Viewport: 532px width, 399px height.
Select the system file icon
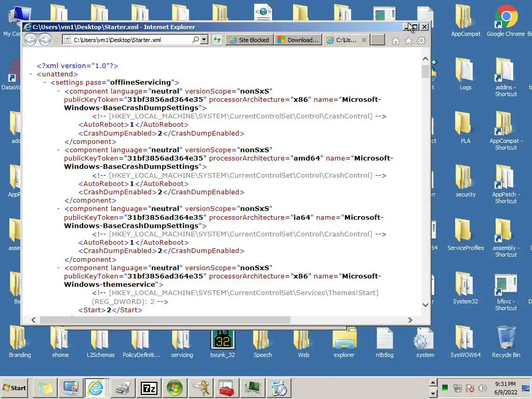click(x=425, y=342)
